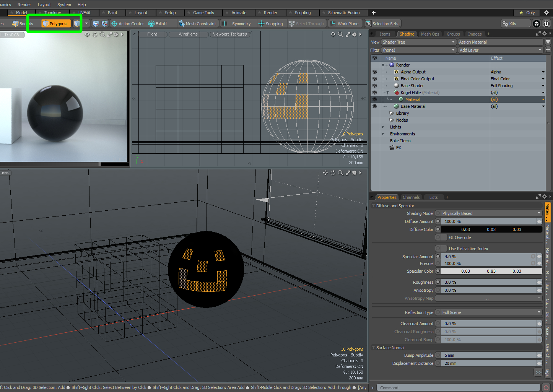
Task: Click the Unreal icon in the toolbar
Action: (x=546, y=24)
